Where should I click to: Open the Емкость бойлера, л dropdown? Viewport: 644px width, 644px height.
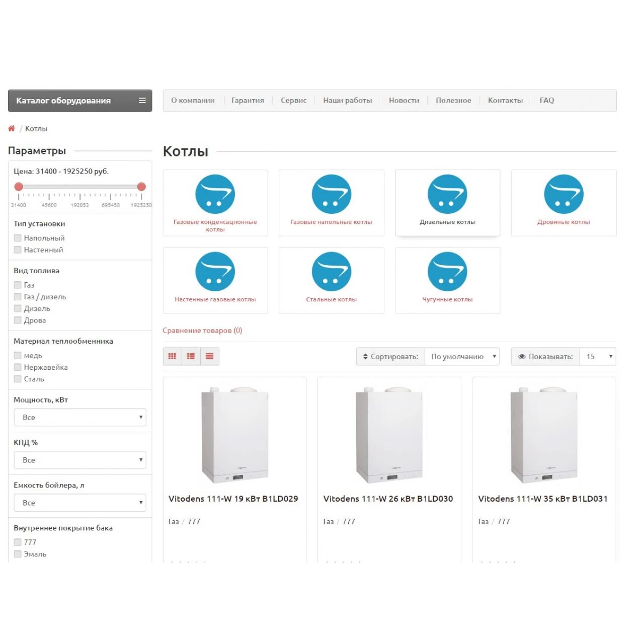[x=80, y=503]
